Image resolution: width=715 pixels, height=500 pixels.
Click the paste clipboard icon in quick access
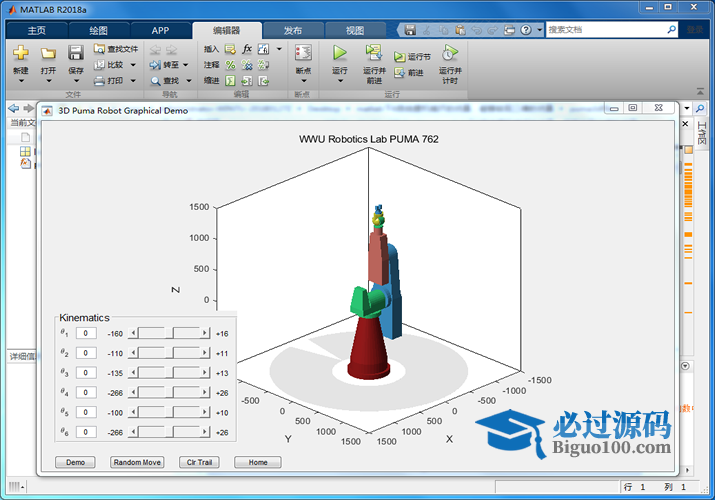pyautogui.click(x=460, y=30)
